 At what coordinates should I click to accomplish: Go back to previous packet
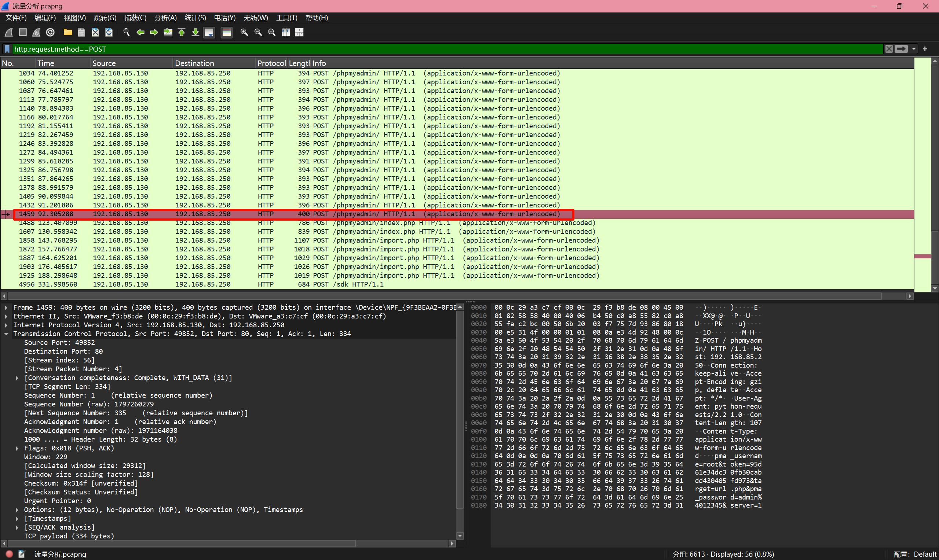[x=140, y=33]
